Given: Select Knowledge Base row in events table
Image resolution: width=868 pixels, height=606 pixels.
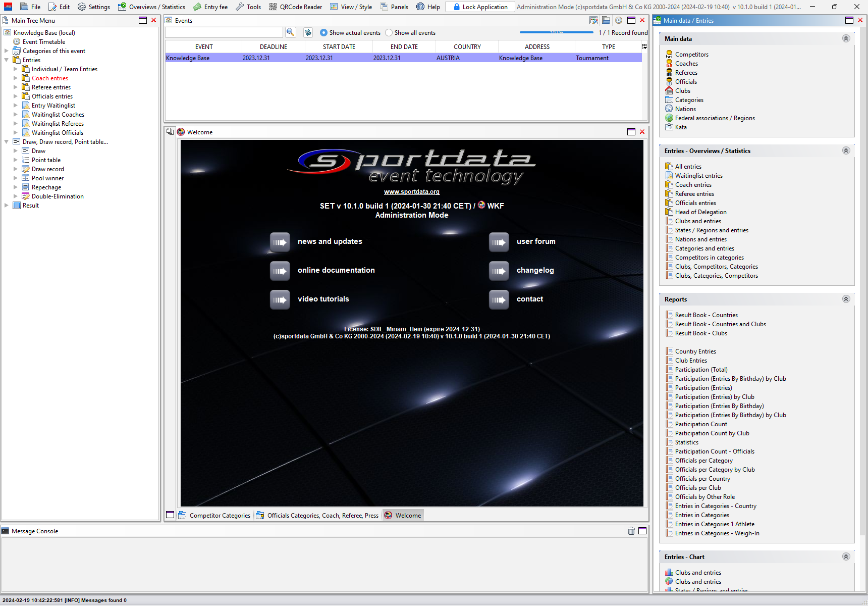Looking at the screenshot, I should [403, 58].
